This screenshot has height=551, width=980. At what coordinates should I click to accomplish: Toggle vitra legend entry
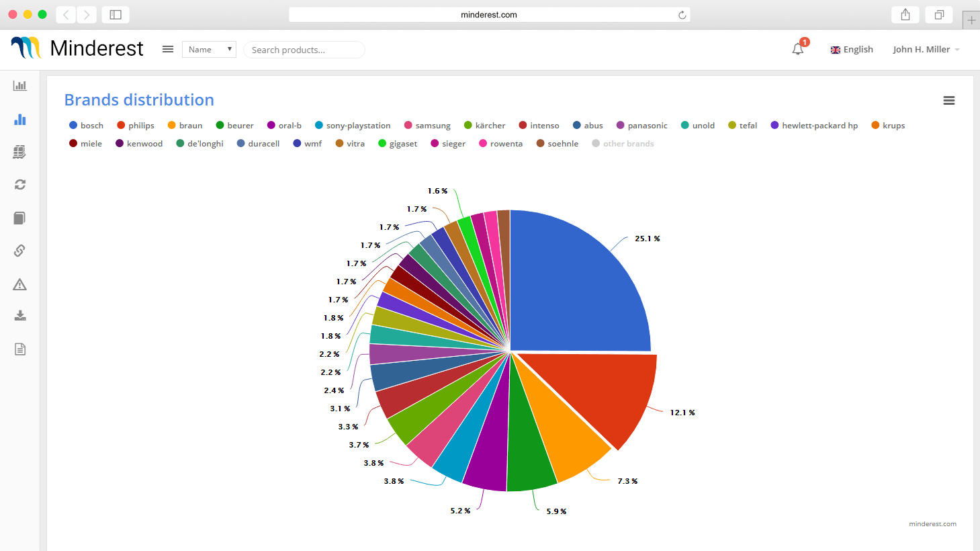(x=350, y=144)
